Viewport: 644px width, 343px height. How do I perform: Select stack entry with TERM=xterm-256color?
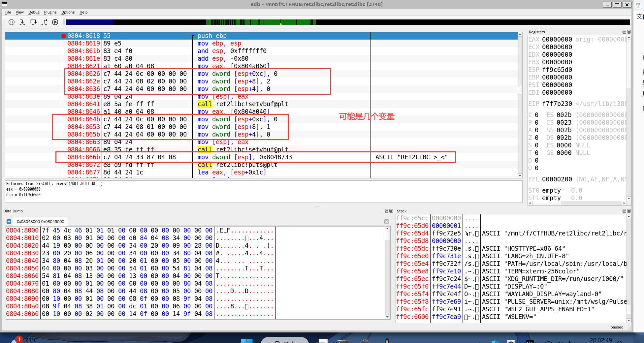click(511, 271)
